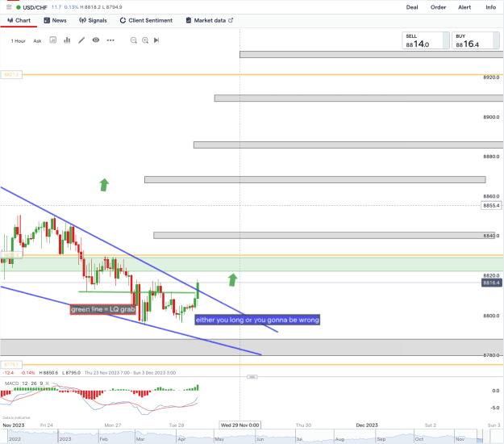Click the Deal button
This screenshot has height=444, width=504.
coord(412,7)
